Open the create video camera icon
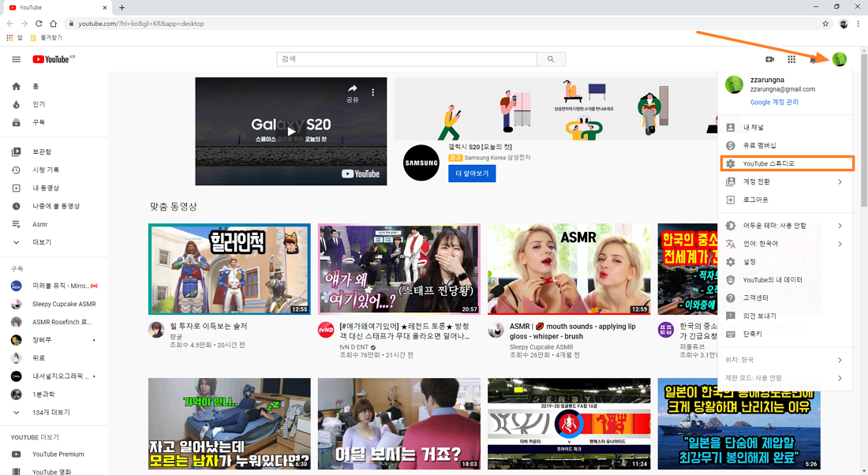This screenshot has width=868, height=475. pos(770,59)
